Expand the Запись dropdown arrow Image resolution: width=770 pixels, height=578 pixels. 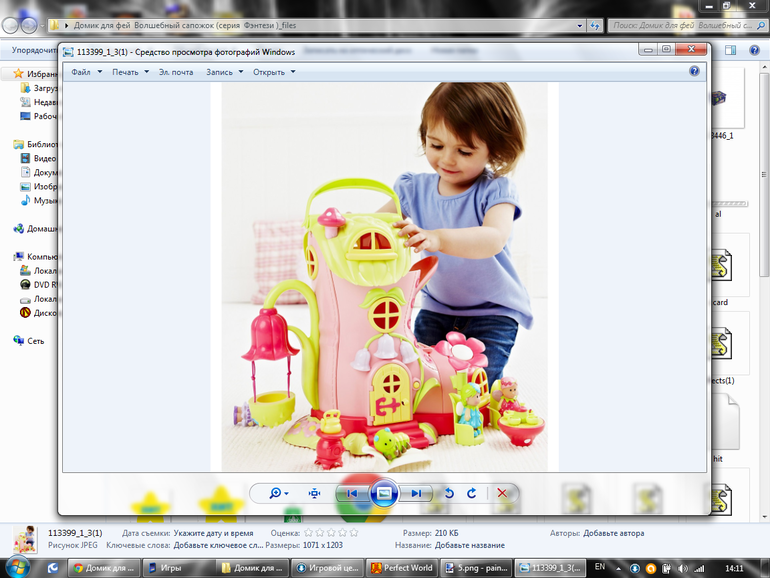click(241, 72)
